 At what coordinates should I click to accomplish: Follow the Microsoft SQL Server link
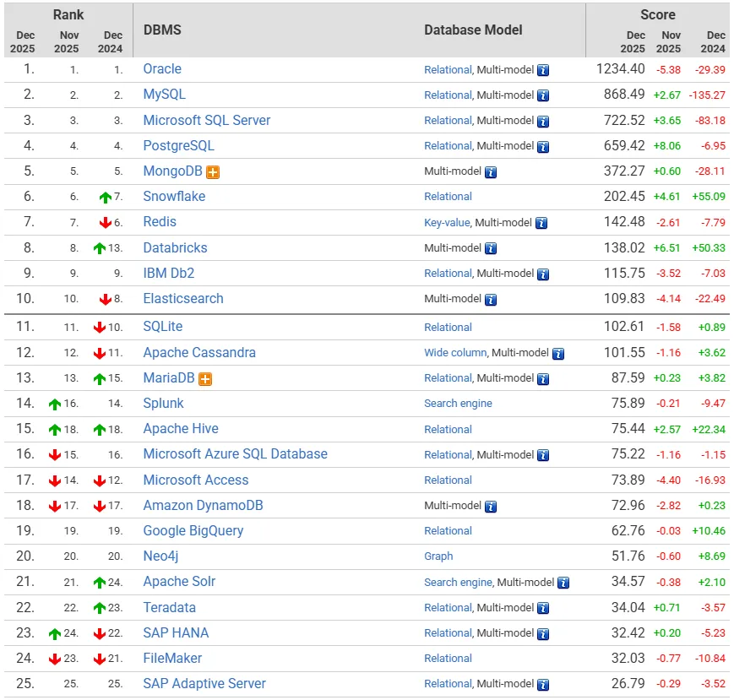coord(207,120)
